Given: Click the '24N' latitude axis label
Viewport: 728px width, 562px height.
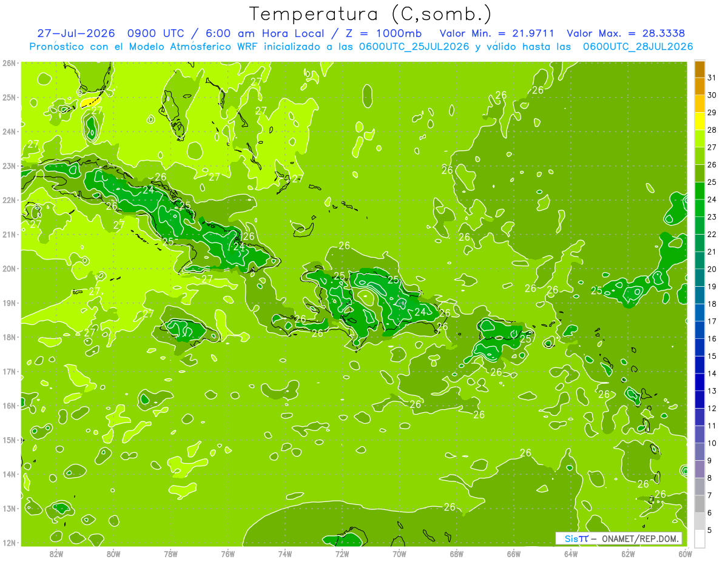Looking at the screenshot, I should click(x=9, y=132).
